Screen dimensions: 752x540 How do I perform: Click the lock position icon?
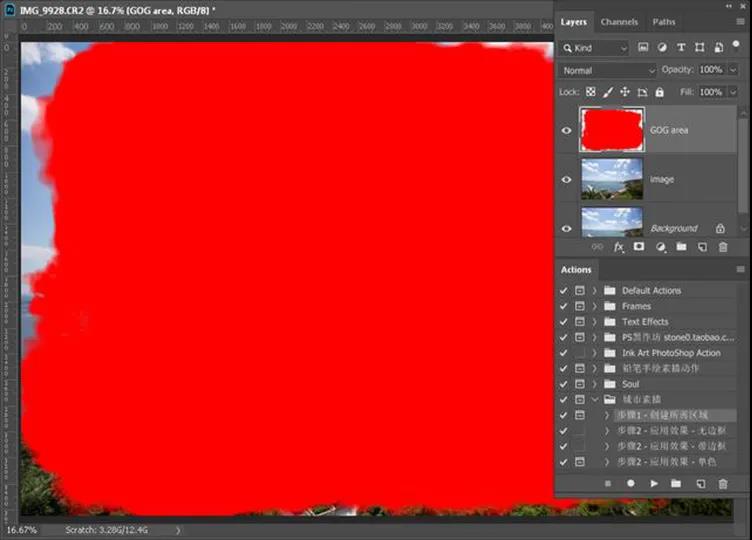pos(625,92)
